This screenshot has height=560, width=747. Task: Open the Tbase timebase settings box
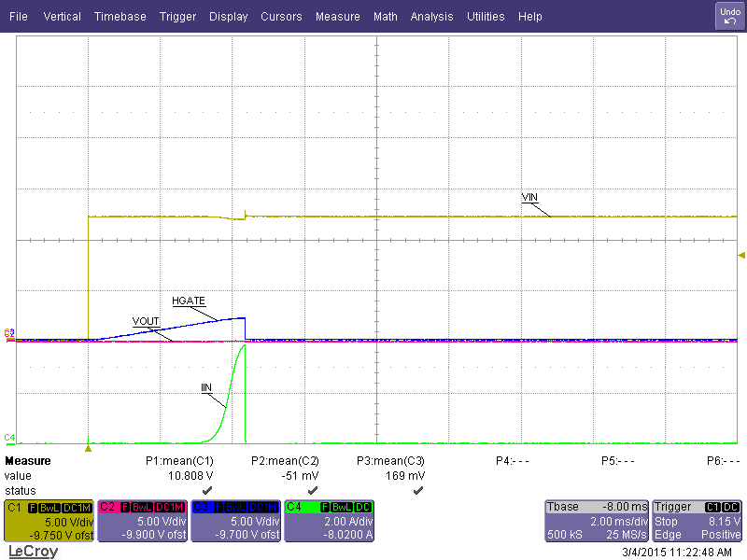[596, 521]
